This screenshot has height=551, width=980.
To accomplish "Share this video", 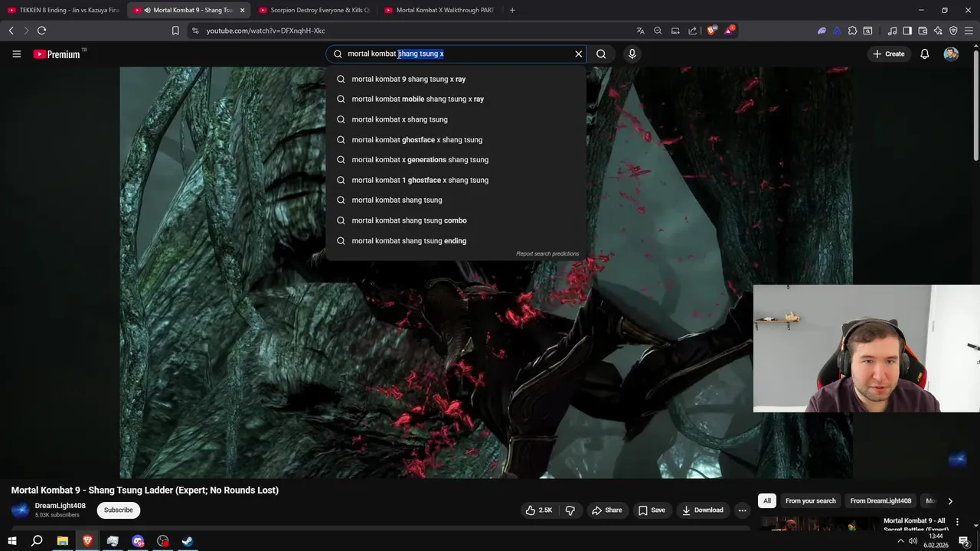I will [606, 510].
